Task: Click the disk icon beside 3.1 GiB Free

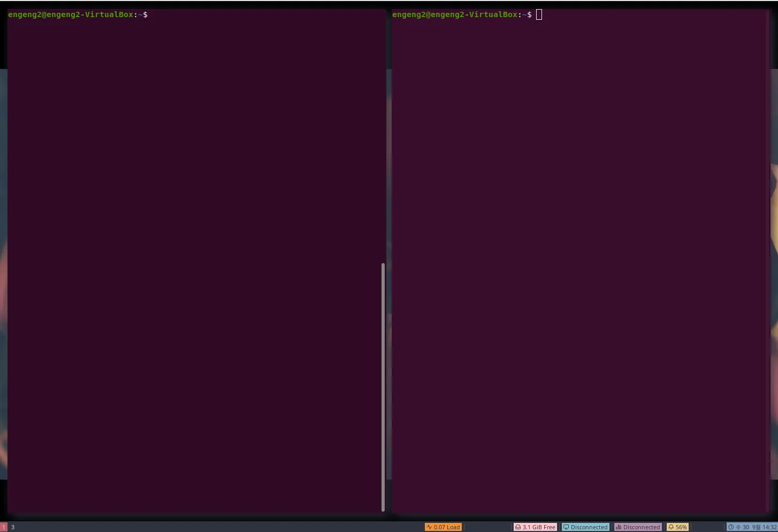Action: (x=518, y=527)
